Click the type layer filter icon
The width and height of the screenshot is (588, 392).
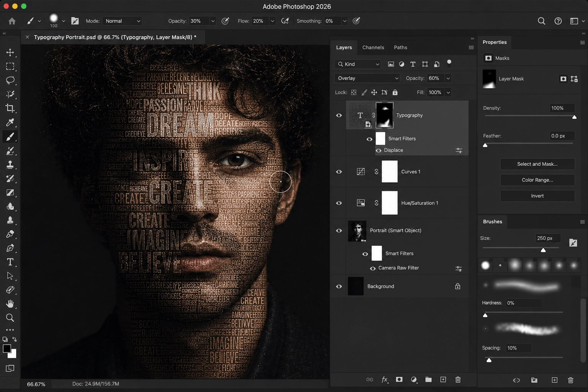413,64
